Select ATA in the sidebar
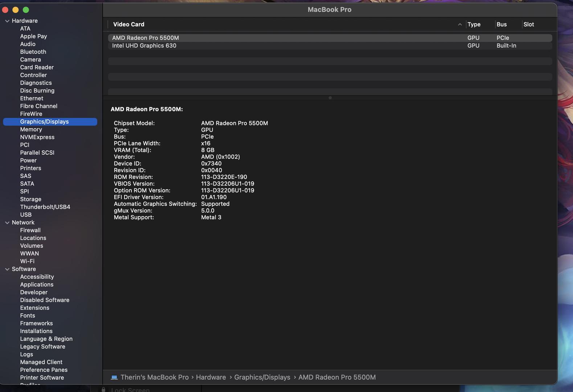Screen dimensions: 573x392 25,29
